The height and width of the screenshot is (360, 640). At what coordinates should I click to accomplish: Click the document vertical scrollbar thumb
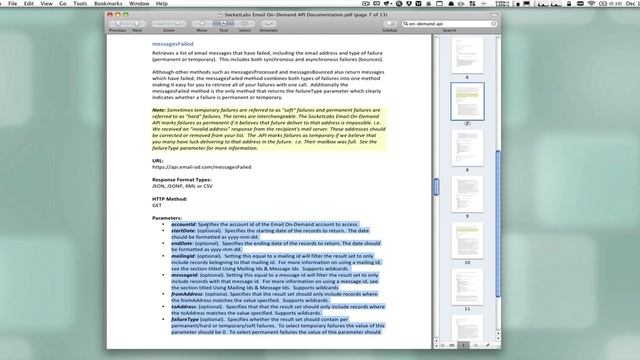click(436, 187)
